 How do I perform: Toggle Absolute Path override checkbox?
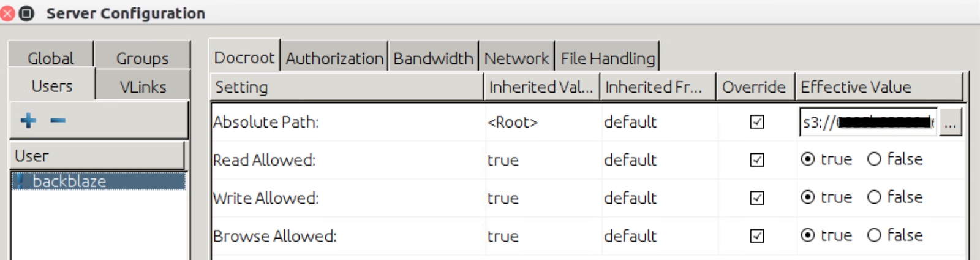tap(757, 122)
